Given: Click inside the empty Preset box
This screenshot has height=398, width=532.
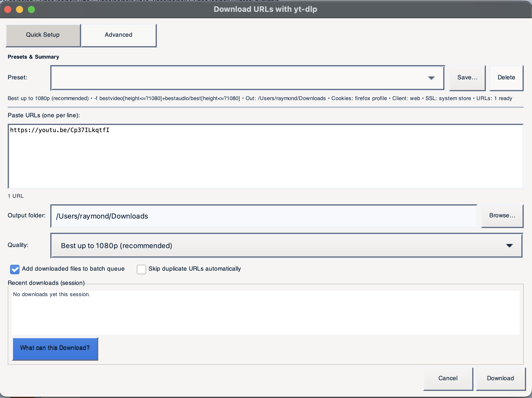Looking at the screenshot, I should tap(207, 78).
